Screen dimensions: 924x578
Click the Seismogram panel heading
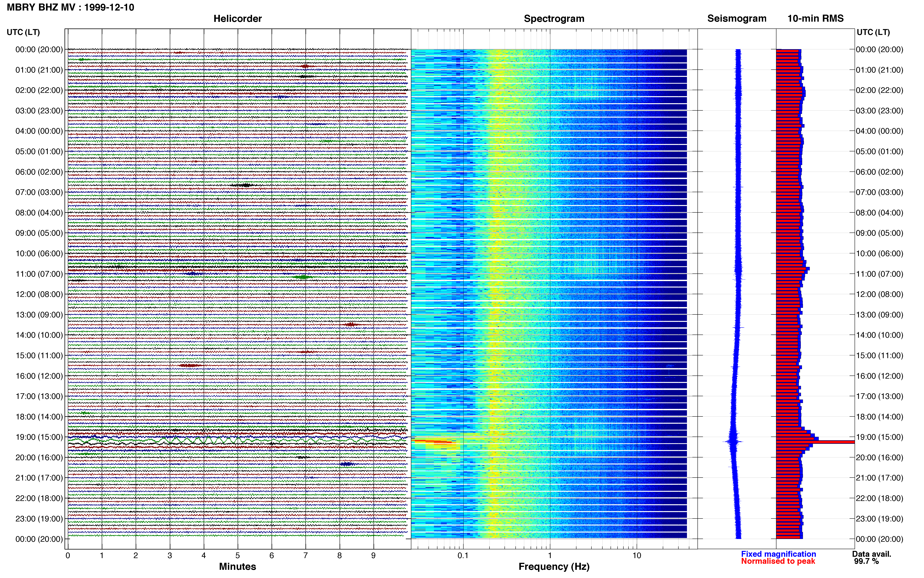[737, 18]
